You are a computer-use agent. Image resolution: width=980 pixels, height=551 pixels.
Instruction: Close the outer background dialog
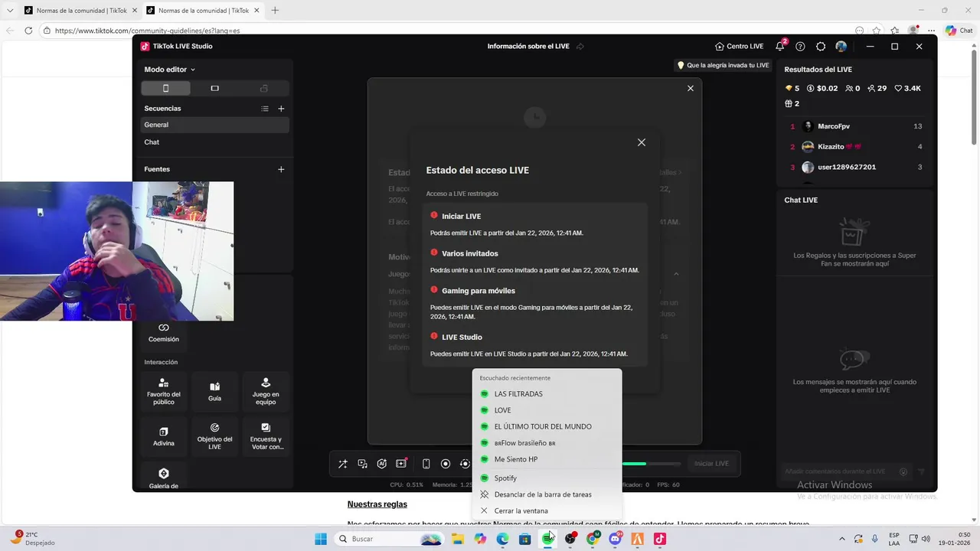pos(690,88)
